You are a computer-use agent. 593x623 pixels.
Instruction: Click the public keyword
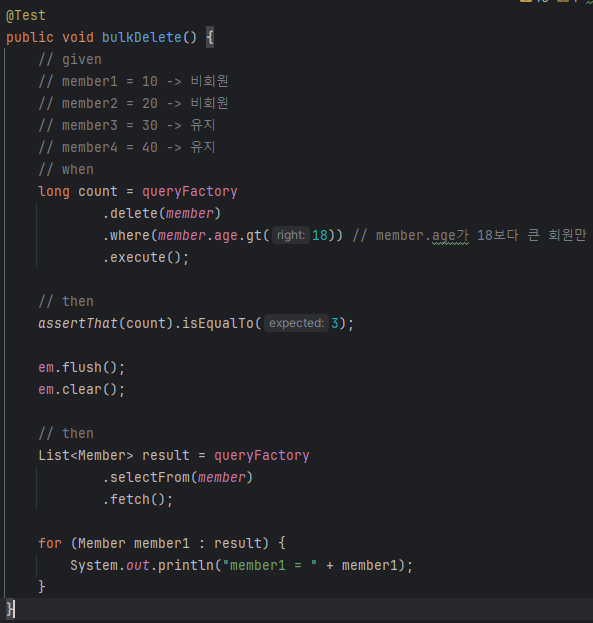[30, 37]
